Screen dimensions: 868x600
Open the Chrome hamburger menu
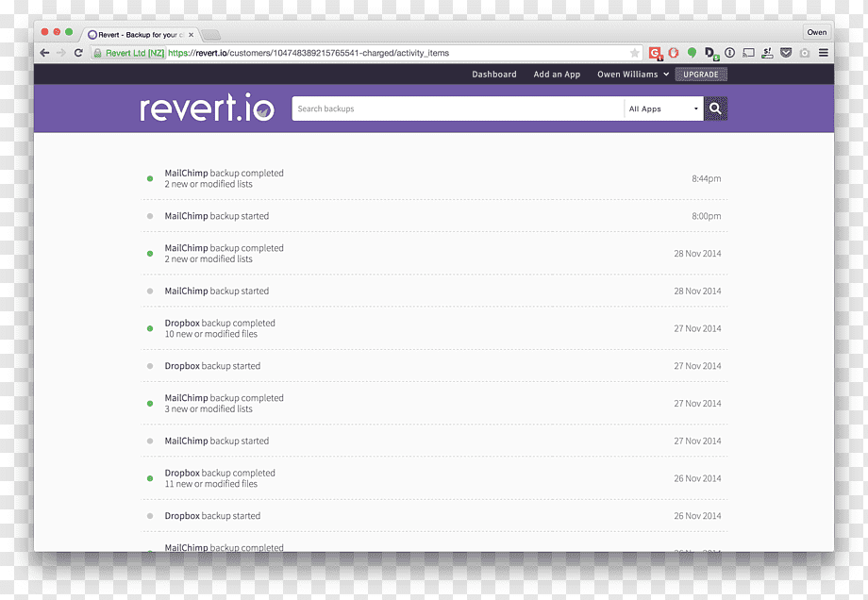[824, 53]
